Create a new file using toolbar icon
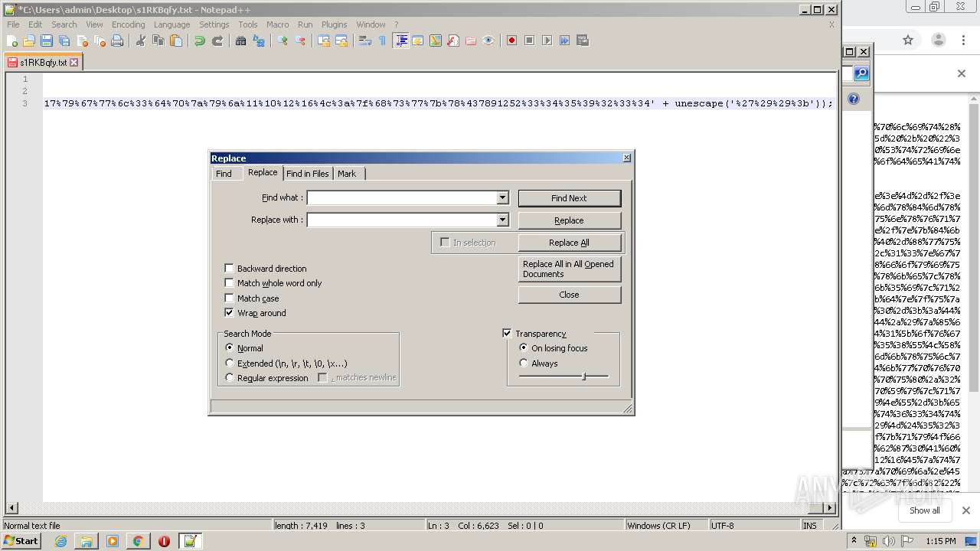Image resolution: width=980 pixels, height=551 pixels. (x=12, y=41)
